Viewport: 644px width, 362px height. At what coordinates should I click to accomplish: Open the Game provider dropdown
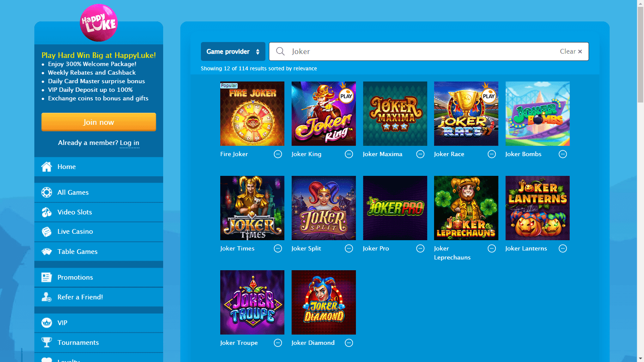coord(233,51)
